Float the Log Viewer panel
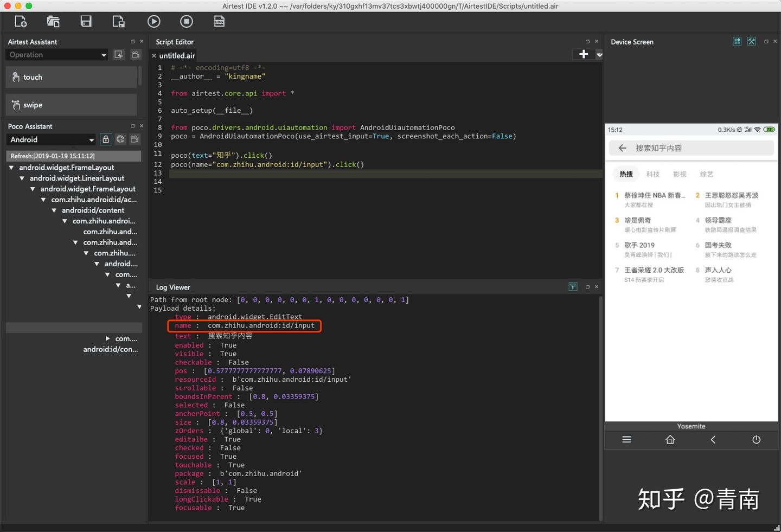781x532 pixels. [x=587, y=287]
